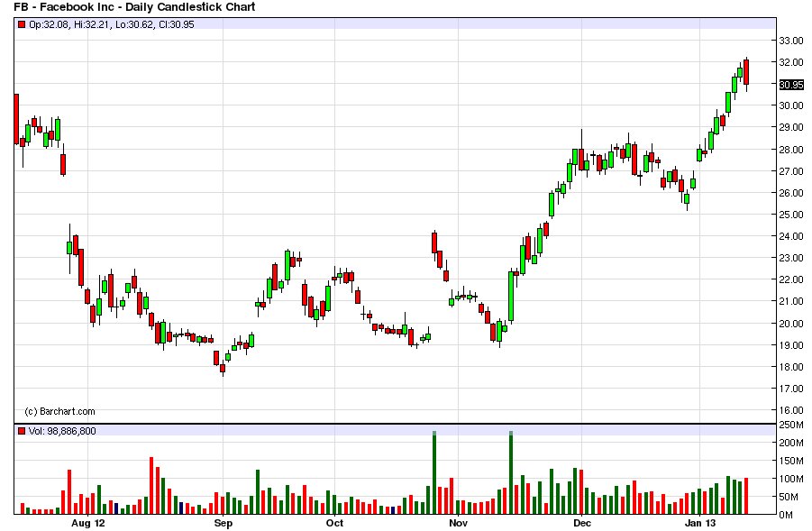This screenshot has height=531, width=812.
Task: Click the 16.00 price axis label
Action: (x=791, y=410)
